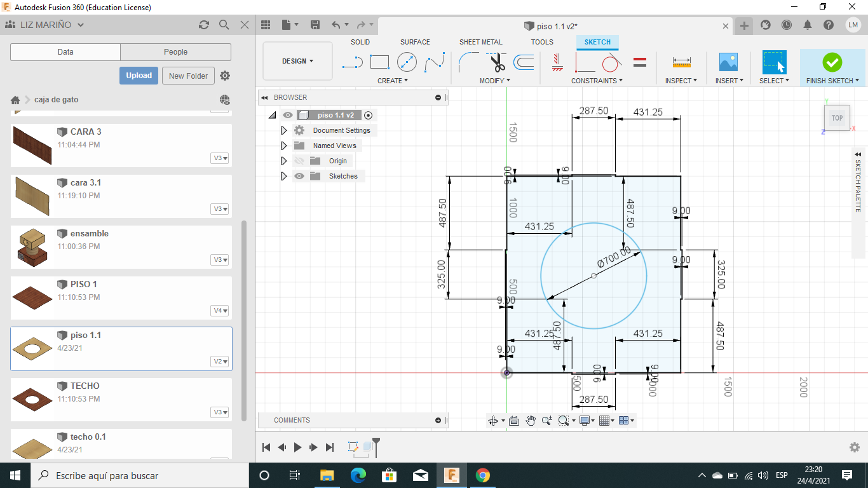
Task: Open the ensamble thumbnail
Action: (32, 247)
